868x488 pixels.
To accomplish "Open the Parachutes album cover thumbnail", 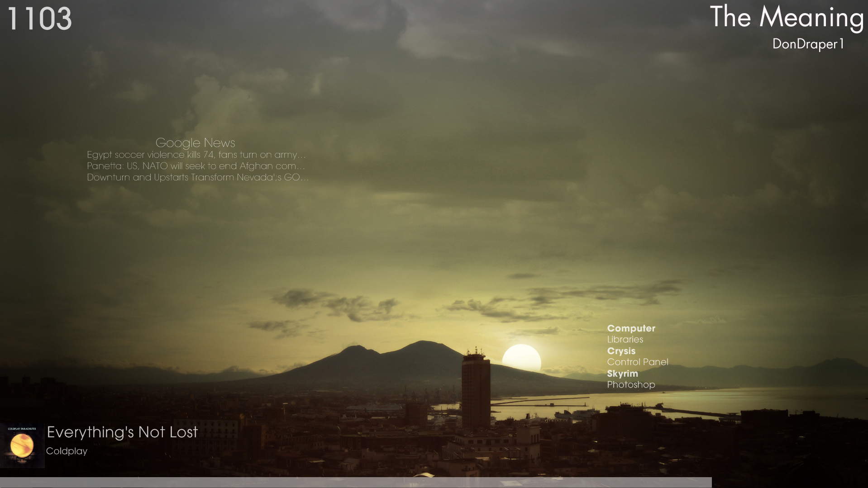I will (22, 445).
